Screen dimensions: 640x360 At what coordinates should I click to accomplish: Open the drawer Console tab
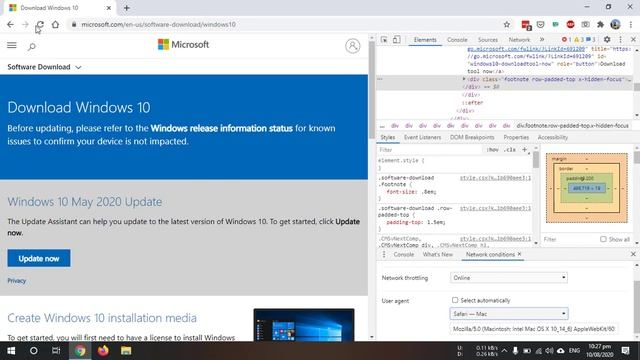coord(404,254)
